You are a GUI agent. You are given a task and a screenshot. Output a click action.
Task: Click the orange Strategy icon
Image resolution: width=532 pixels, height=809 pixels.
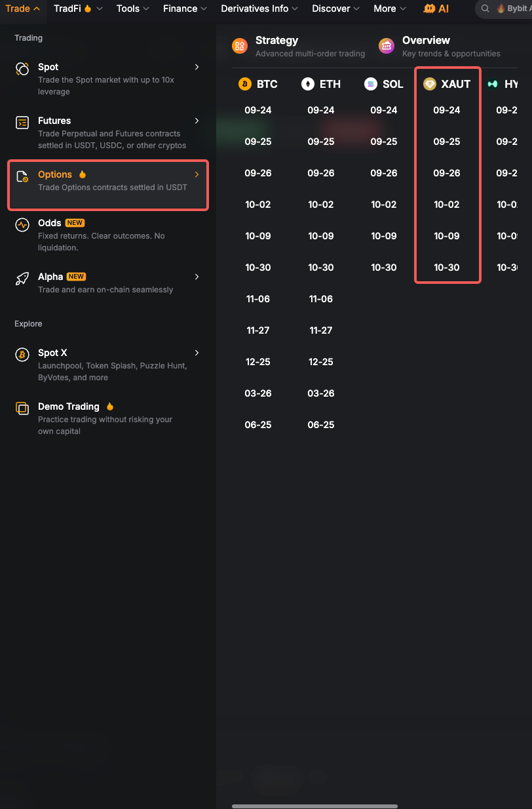click(x=240, y=46)
